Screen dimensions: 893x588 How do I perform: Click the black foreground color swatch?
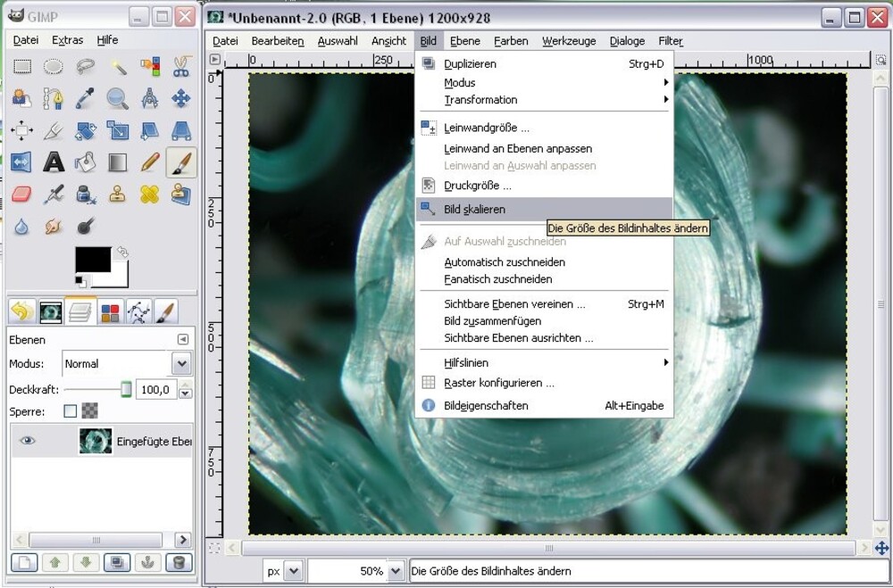pos(92,261)
